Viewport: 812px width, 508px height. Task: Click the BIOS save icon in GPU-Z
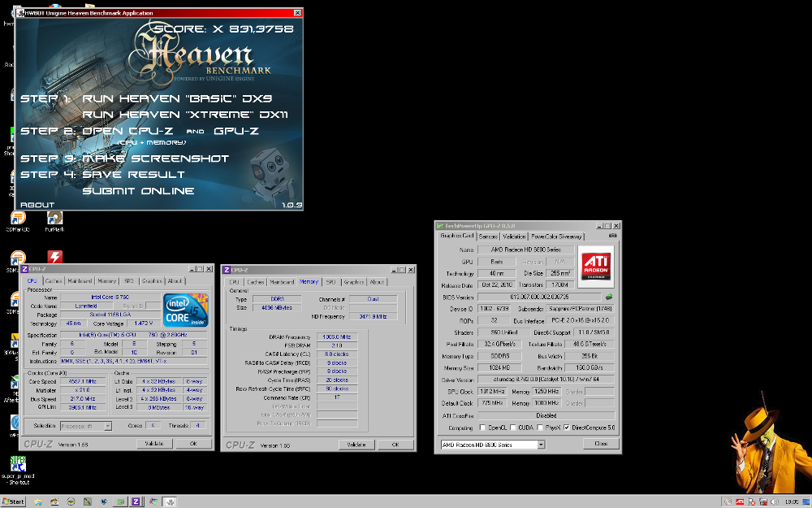click(609, 297)
